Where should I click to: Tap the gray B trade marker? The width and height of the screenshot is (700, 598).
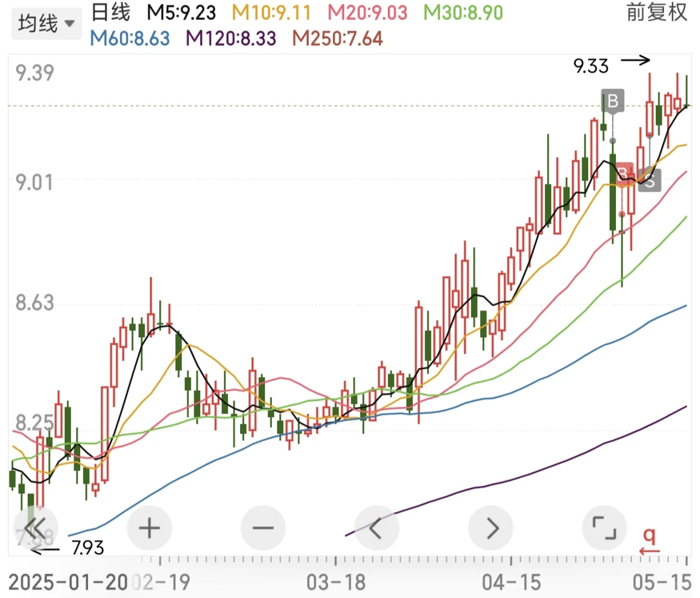click(x=613, y=101)
